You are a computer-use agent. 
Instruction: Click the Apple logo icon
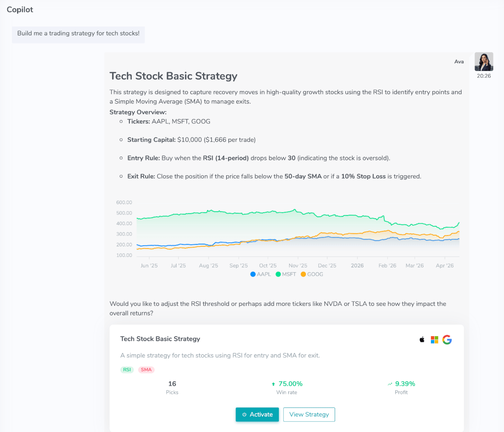click(x=422, y=339)
